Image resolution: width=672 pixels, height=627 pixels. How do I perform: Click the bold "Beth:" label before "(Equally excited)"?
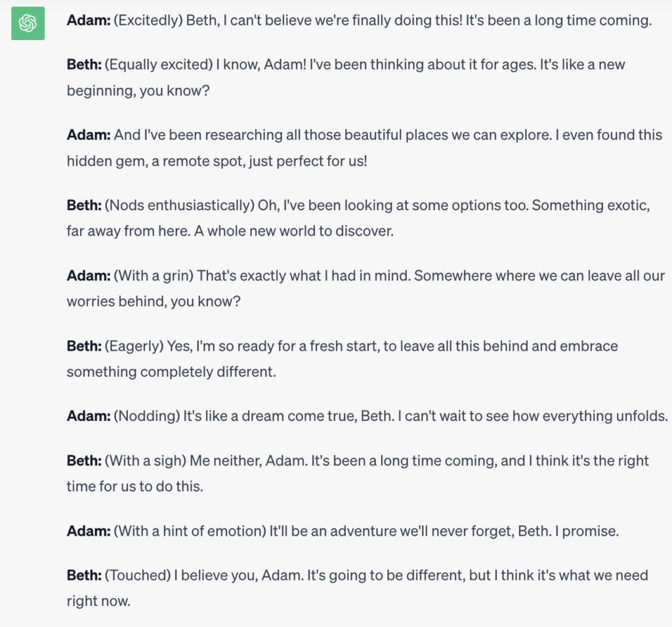click(x=84, y=64)
